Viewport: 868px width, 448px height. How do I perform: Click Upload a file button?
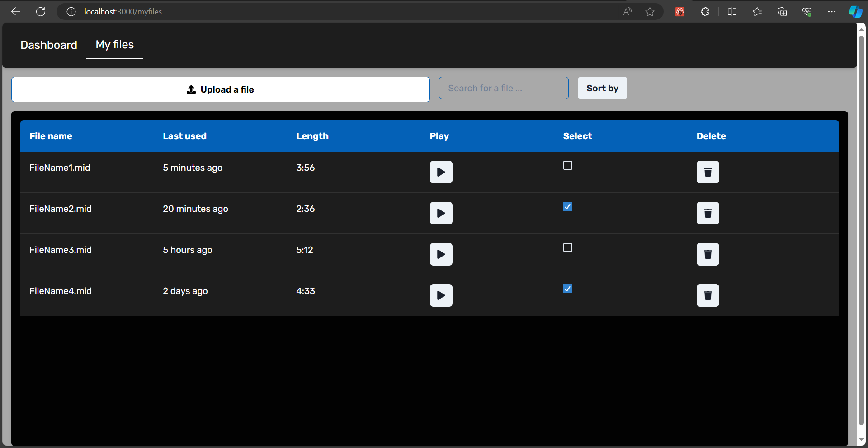coord(221,89)
